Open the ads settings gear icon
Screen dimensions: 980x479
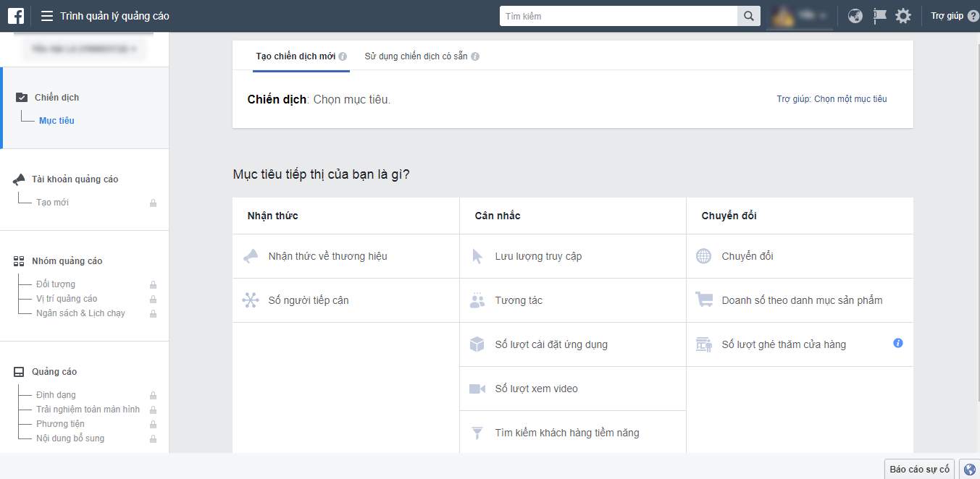[x=902, y=15]
